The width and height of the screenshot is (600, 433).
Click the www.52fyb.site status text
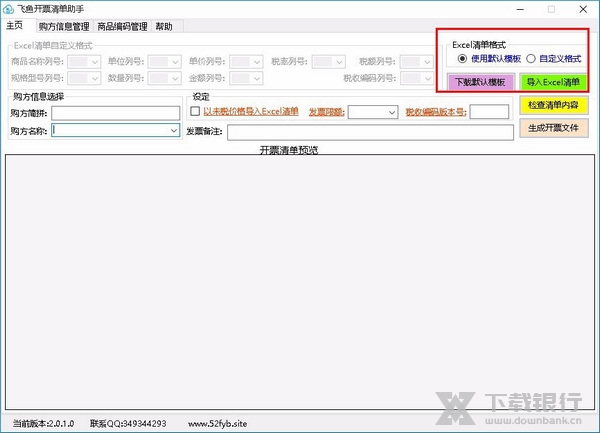point(217,423)
